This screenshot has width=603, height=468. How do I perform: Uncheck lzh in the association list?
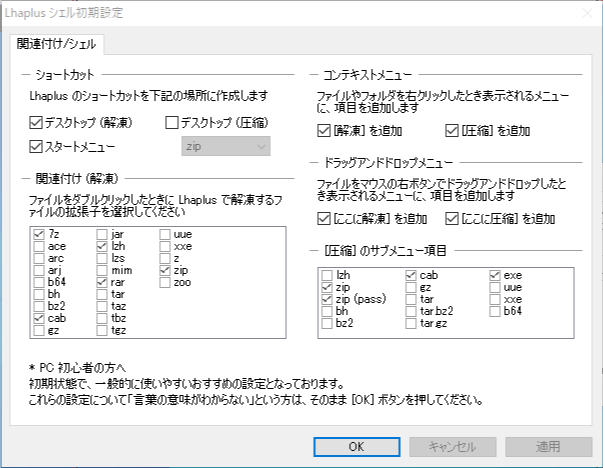102,246
